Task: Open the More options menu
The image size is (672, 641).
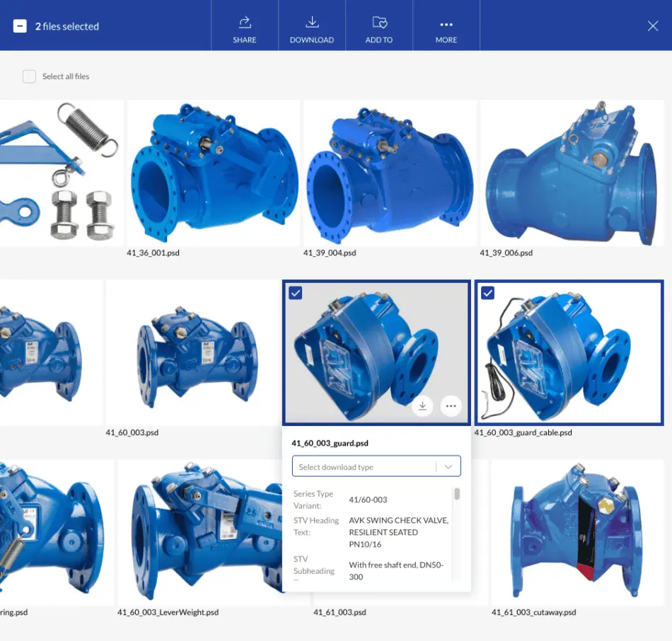Action: pos(446,25)
